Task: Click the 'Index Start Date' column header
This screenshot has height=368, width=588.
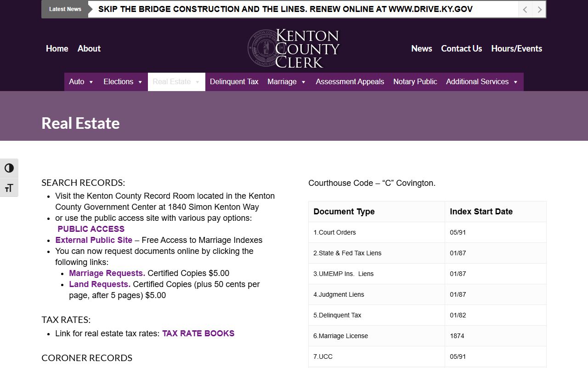Action: [496, 212]
